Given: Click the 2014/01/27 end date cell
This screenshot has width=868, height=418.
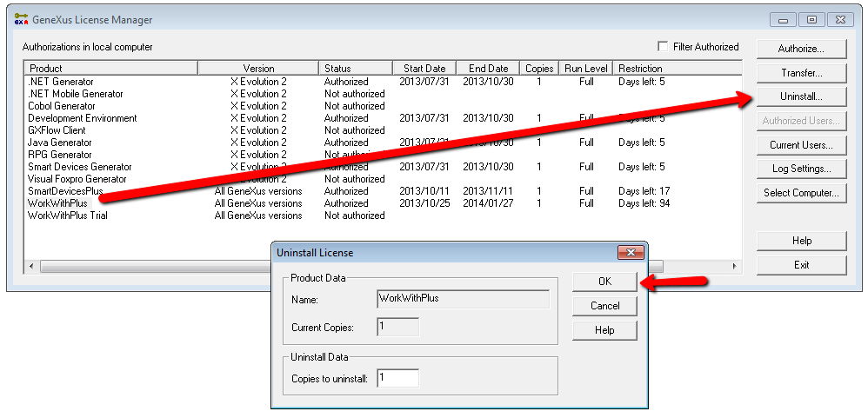Looking at the screenshot, I should pos(488,203).
